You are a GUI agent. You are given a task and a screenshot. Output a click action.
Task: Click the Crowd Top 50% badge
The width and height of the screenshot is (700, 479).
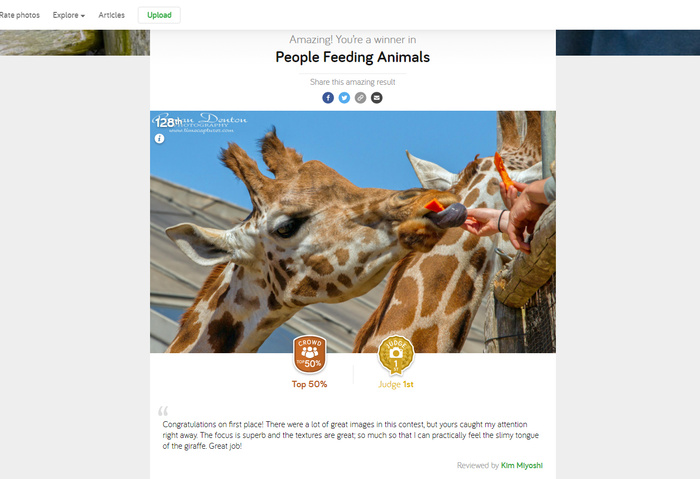309,354
